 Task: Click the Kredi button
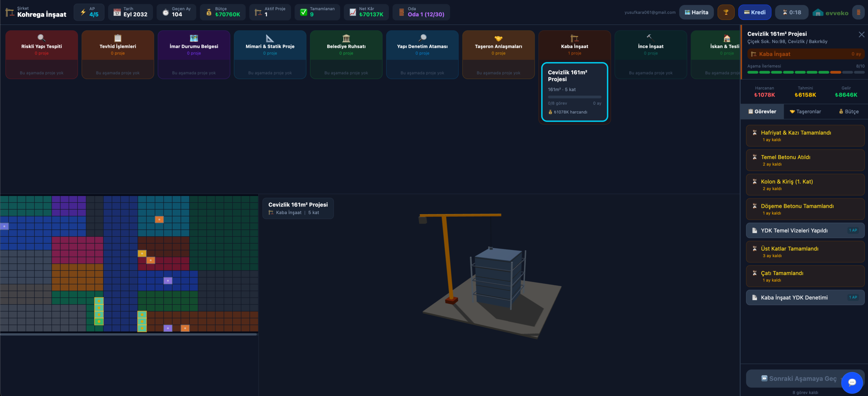coord(754,13)
